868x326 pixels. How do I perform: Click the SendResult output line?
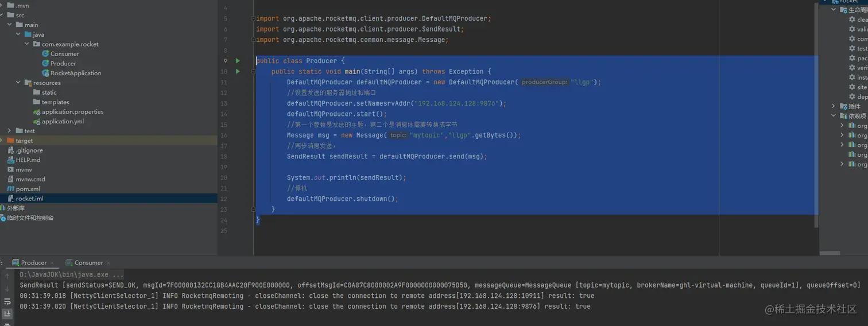[x=440, y=285]
